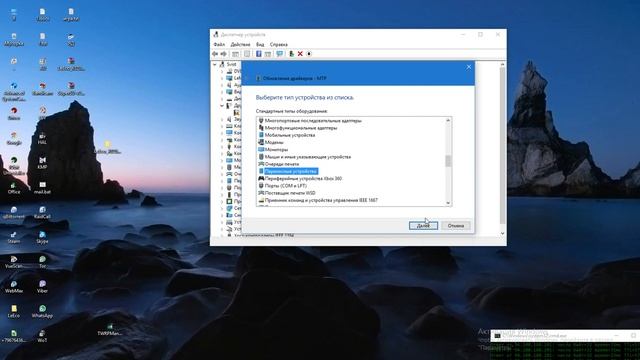Open the blue Help toolbar icon
The width and height of the screenshot is (640, 360).
click(x=258, y=54)
